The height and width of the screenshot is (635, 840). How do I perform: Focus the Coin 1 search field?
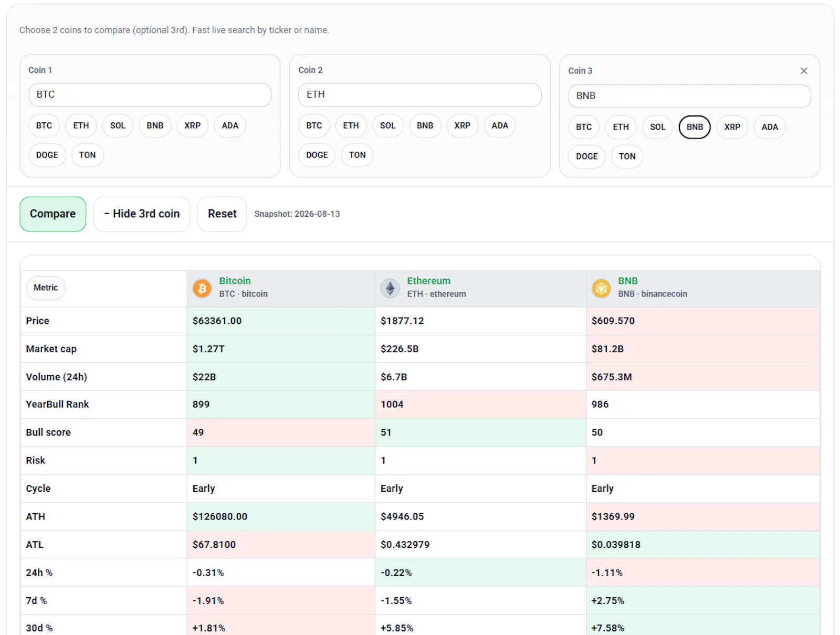tap(150, 95)
